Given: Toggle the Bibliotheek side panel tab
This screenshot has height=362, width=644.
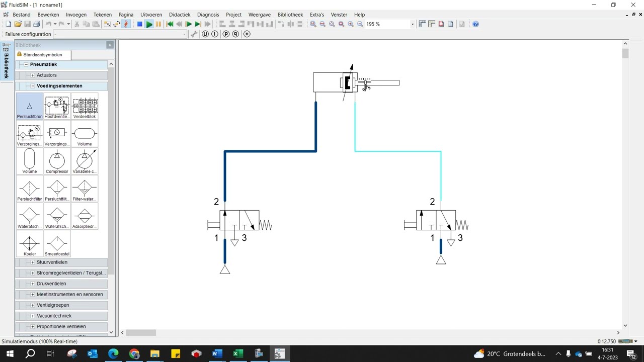Looking at the screenshot, I should point(7,60).
